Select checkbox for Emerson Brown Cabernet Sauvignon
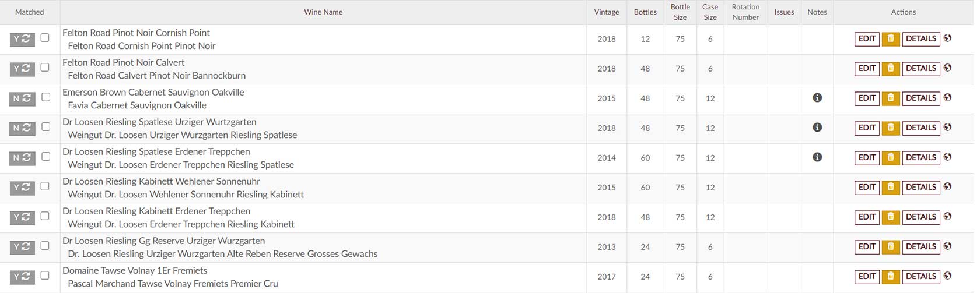 click(x=45, y=97)
